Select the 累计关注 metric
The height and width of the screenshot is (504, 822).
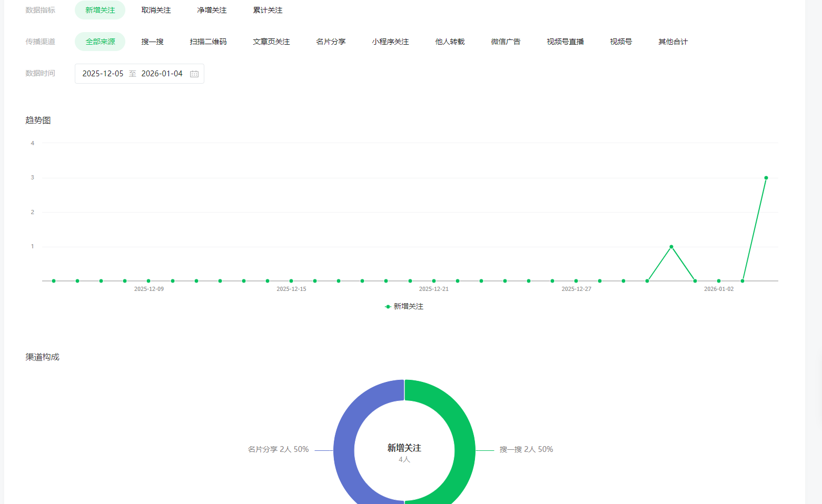268,11
